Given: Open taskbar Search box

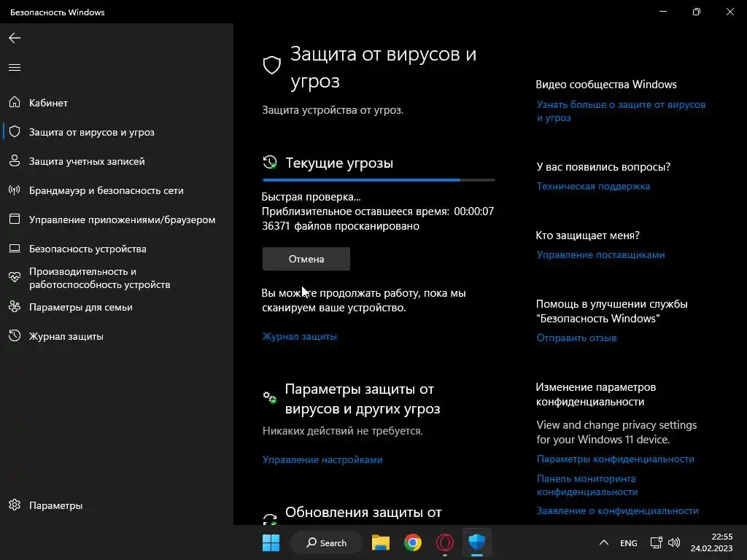Looking at the screenshot, I should click(x=327, y=542).
